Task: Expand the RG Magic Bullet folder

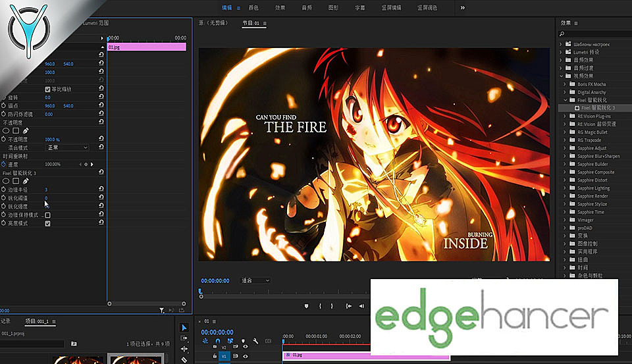Action: [x=565, y=132]
